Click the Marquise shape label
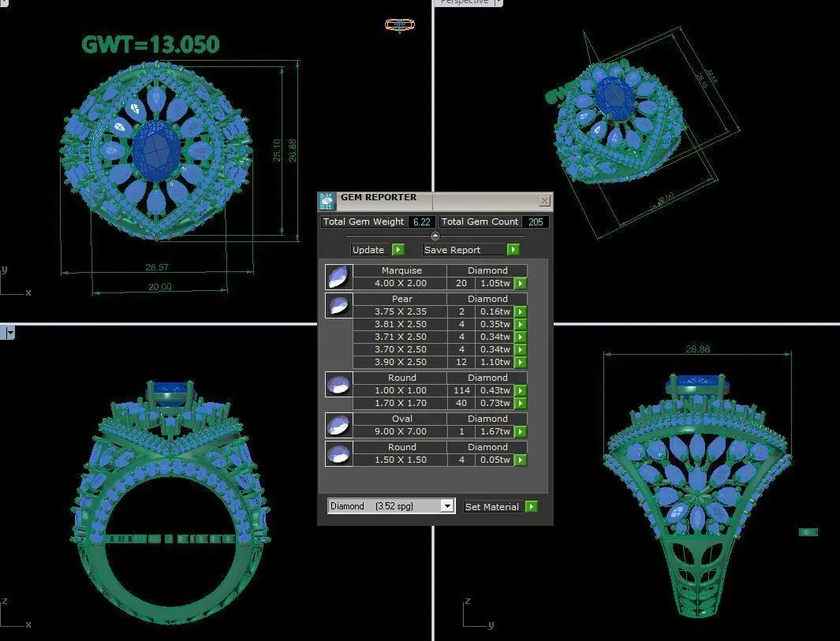Viewport: 840px width, 641px height. (x=401, y=270)
